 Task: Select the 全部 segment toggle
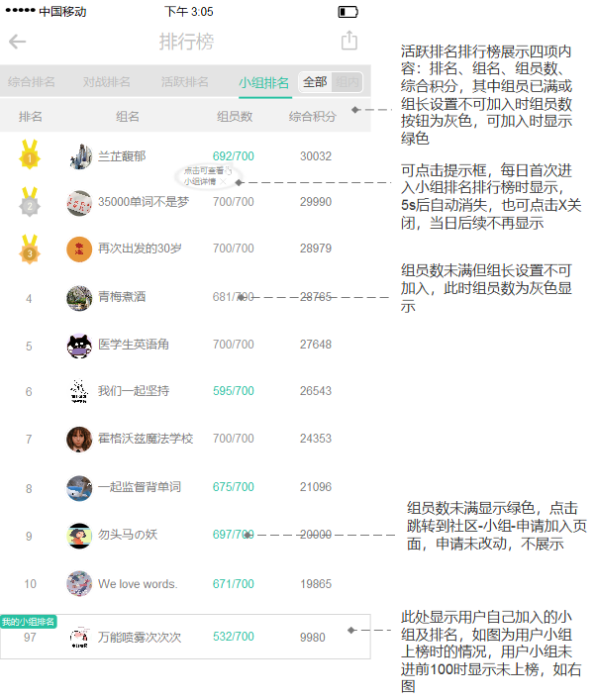(315, 82)
